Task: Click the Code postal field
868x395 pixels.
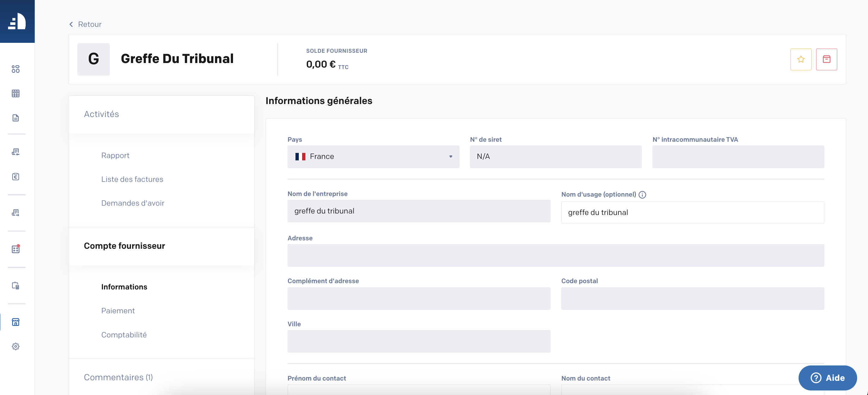Action: (692, 298)
